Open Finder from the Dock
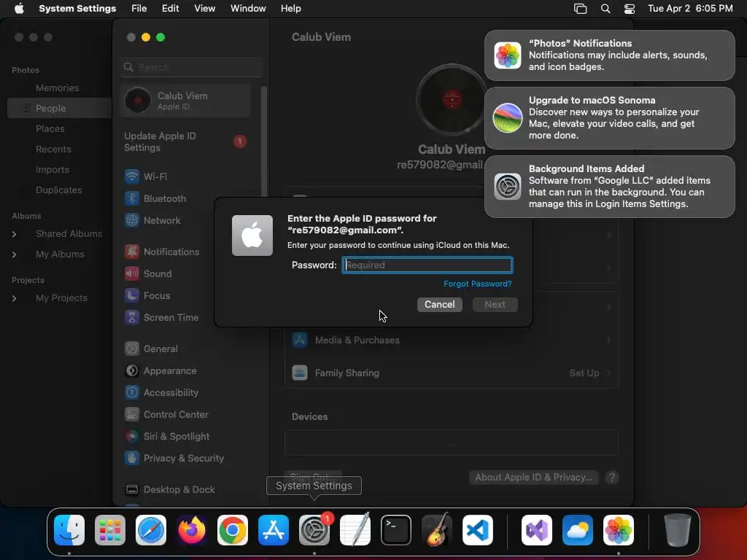 pos(69,530)
